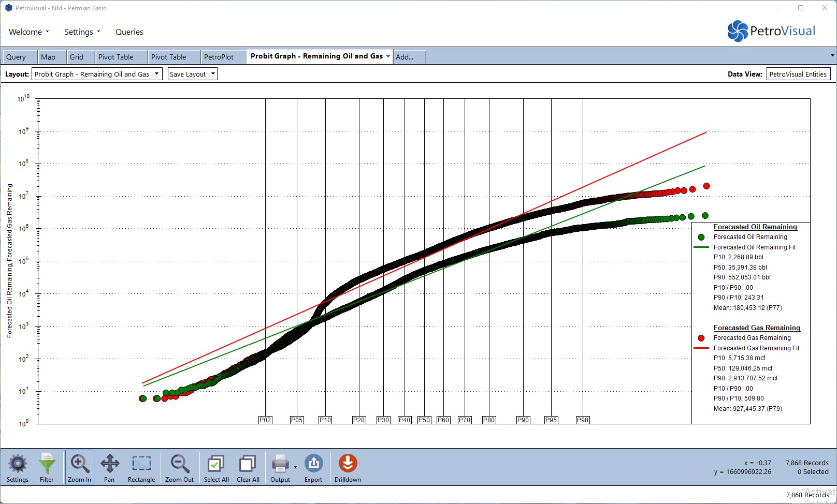Image resolution: width=837 pixels, height=504 pixels.
Task: Open the chart Settings gear tool
Action: 18,467
